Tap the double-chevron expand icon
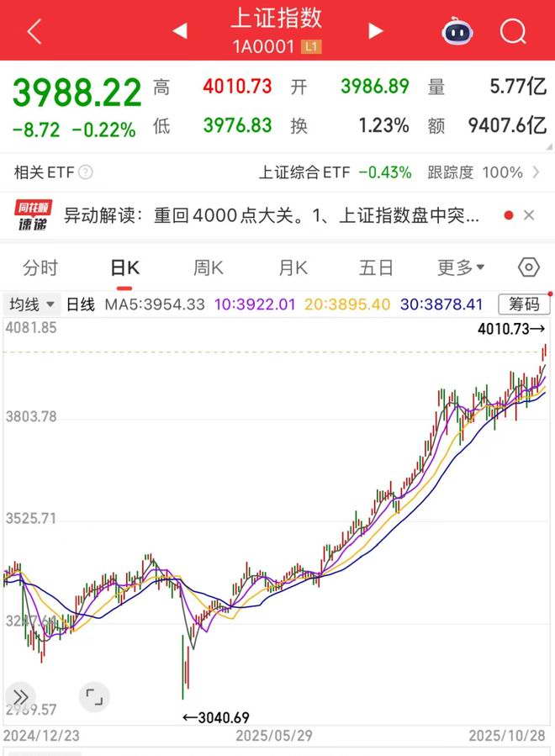Screen dimensions: 555x756 (21, 697)
